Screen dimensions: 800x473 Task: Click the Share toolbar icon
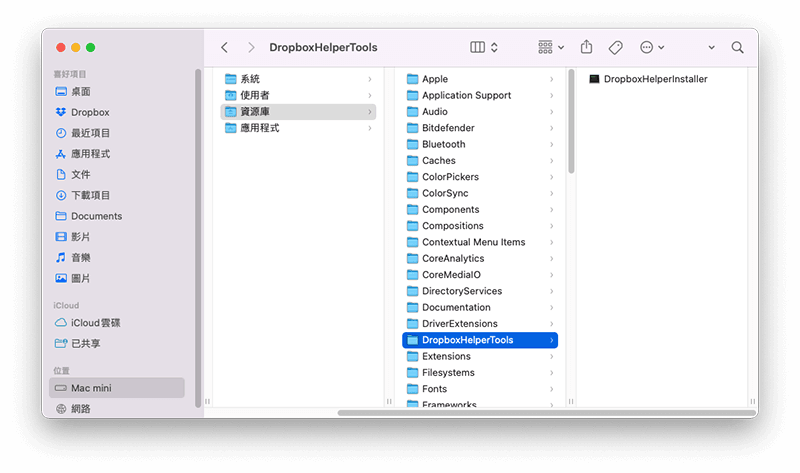coord(586,47)
